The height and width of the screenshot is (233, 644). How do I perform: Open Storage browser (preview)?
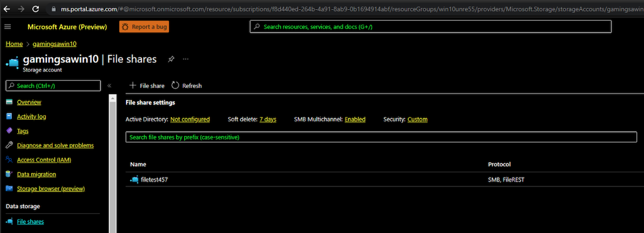[x=51, y=189]
